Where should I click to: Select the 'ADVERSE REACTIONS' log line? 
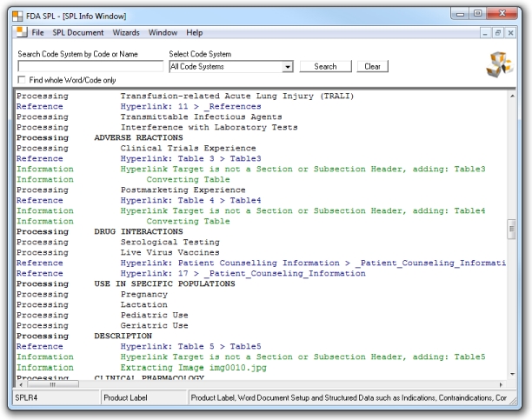[x=138, y=137]
